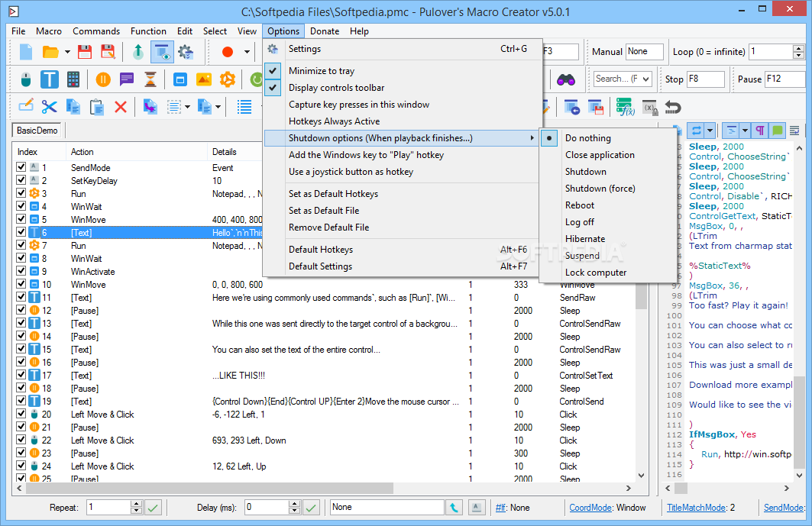Select the BasicDemo macro tab
The height and width of the screenshot is (526, 812).
point(37,131)
